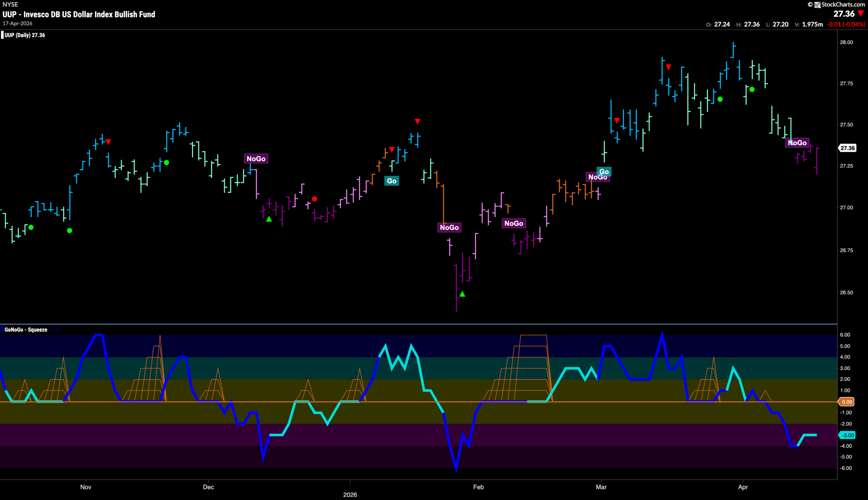Click the Go label in January
868x500 pixels.
pos(392,181)
